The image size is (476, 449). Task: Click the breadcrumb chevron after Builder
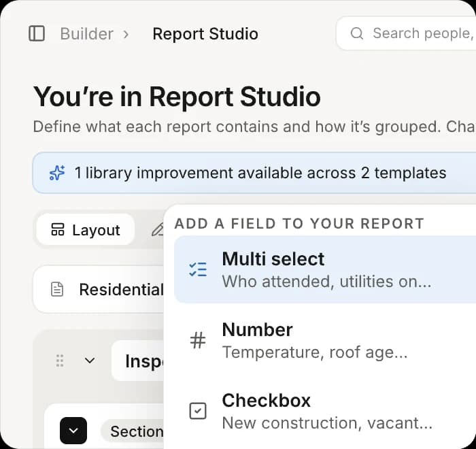tap(126, 34)
